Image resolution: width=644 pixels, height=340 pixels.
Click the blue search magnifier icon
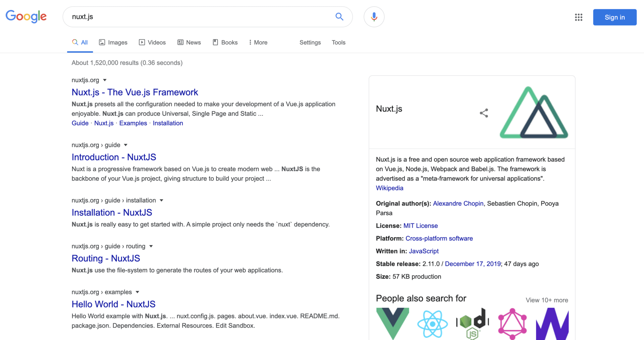339,16
